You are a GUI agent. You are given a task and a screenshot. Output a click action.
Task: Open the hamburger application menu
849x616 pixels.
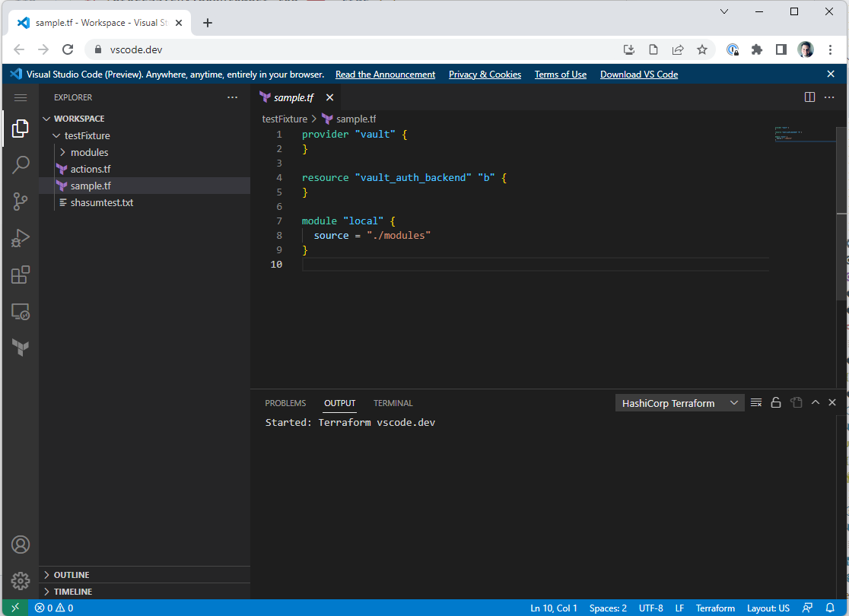pyautogui.click(x=21, y=97)
